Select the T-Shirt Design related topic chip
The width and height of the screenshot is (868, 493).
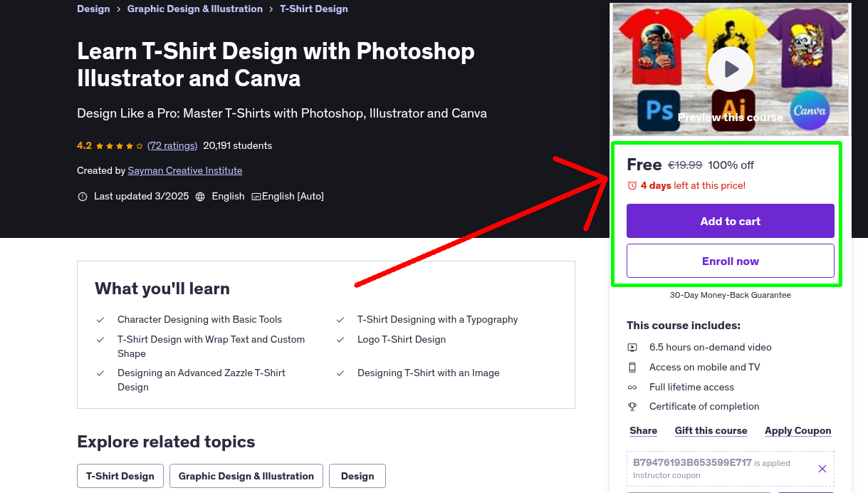120,476
